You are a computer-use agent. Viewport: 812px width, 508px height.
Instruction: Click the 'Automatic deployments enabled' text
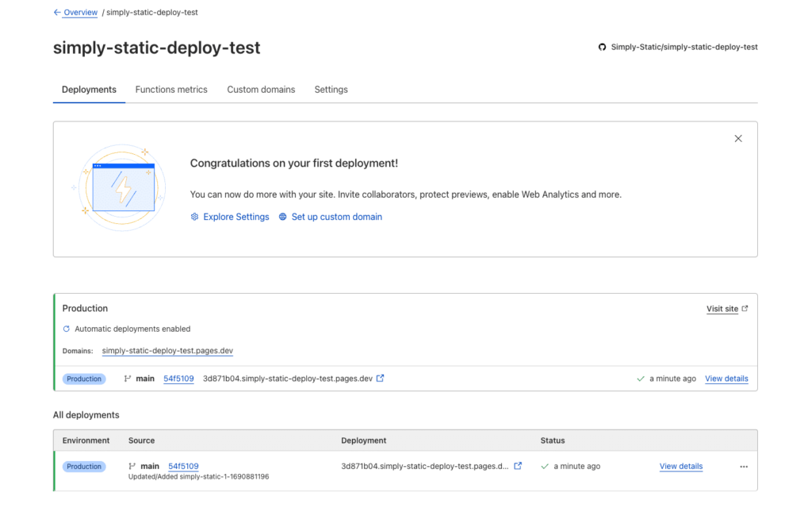coord(132,329)
